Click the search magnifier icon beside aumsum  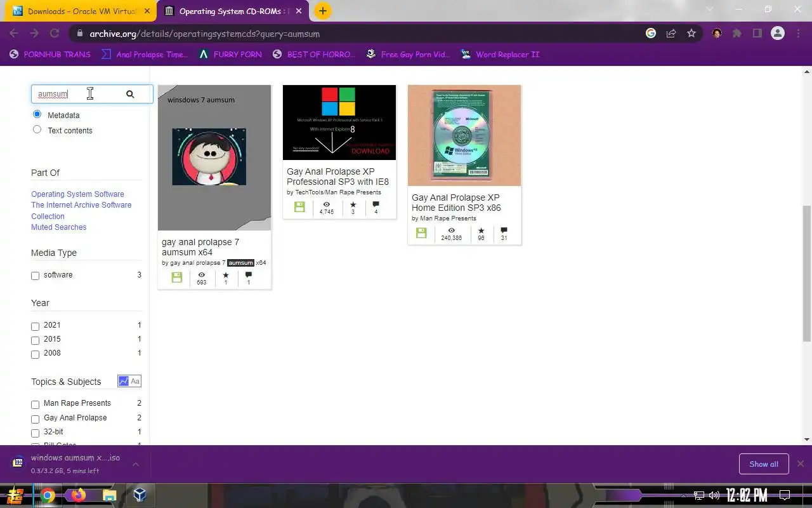click(130, 94)
